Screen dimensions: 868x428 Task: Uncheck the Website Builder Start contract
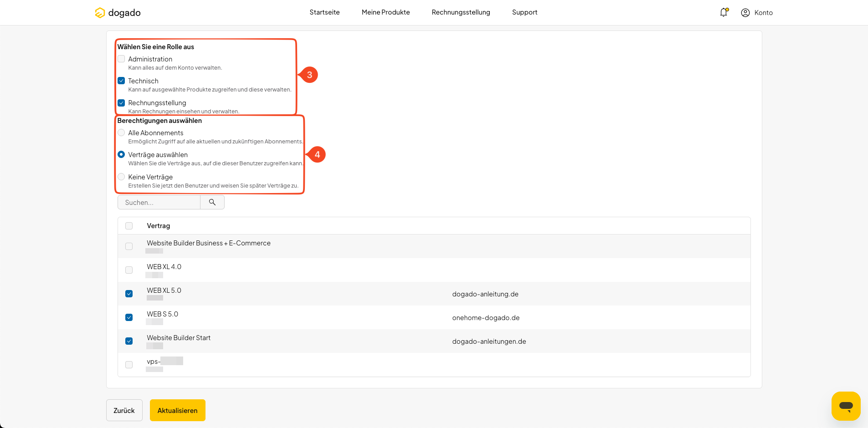click(129, 341)
